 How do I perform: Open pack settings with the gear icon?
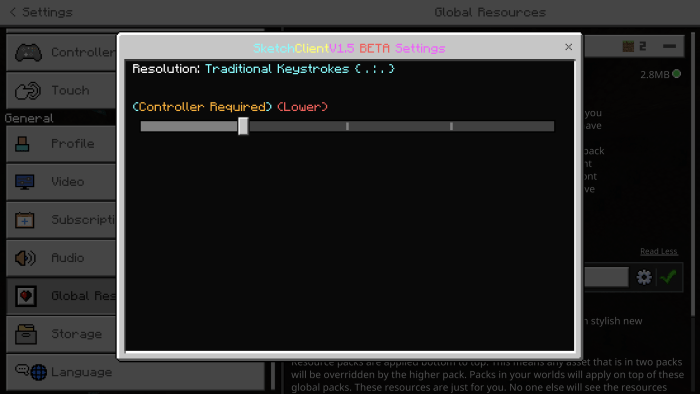pyautogui.click(x=644, y=277)
